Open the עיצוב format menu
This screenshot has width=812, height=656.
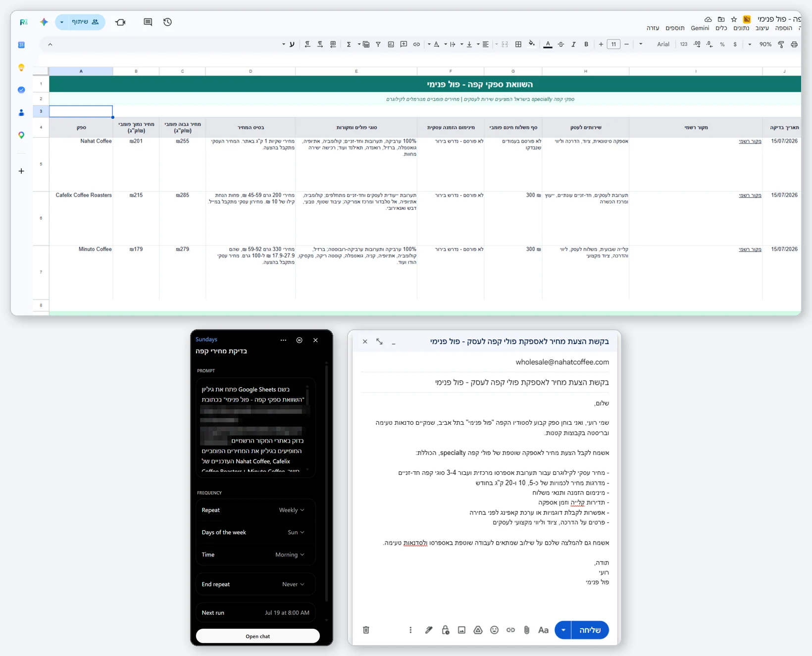[762, 28]
